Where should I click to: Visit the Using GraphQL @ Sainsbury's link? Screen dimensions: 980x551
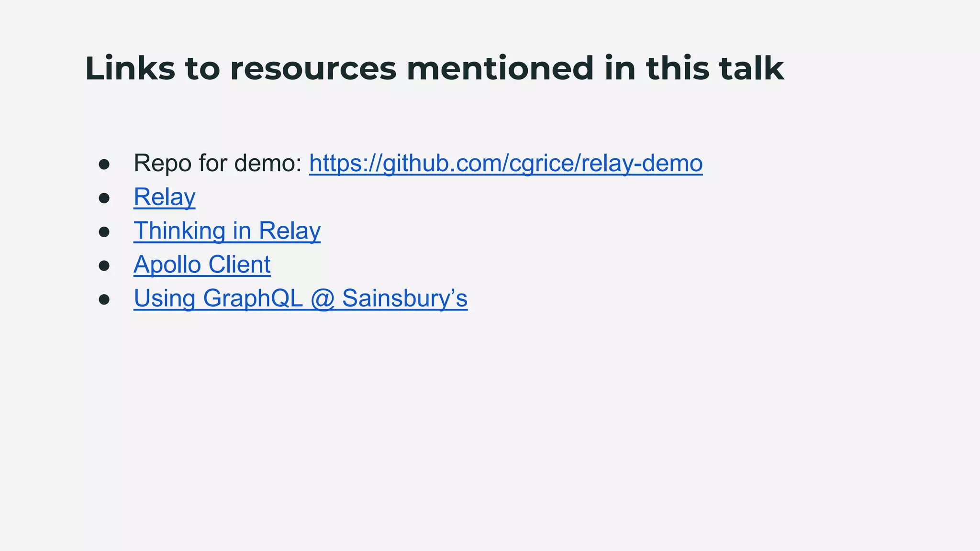pos(300,298)
